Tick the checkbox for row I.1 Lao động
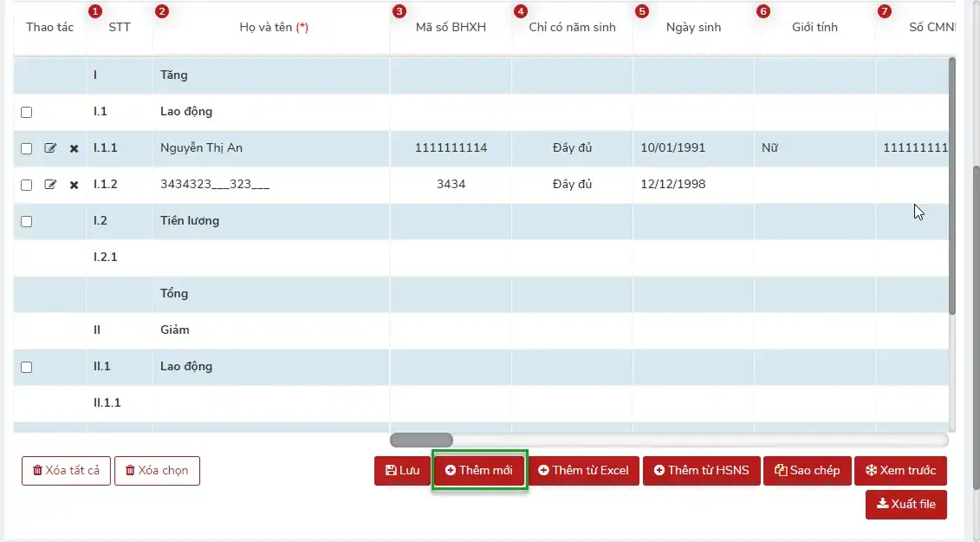The height and width of the screenshot is (542, 980). (26, 112)
